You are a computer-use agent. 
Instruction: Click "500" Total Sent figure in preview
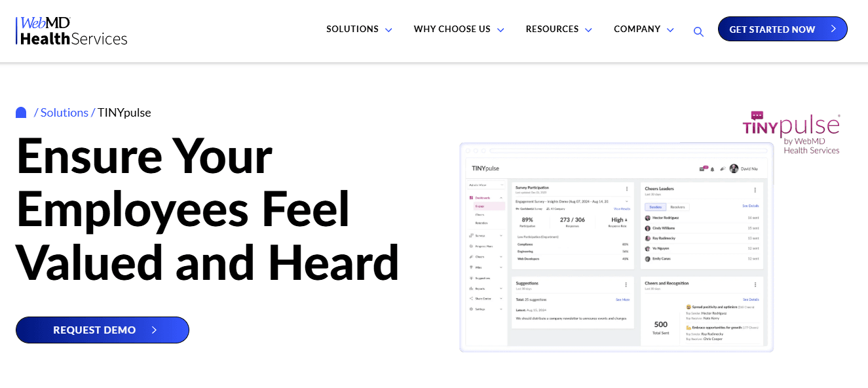tap(661, 324)
